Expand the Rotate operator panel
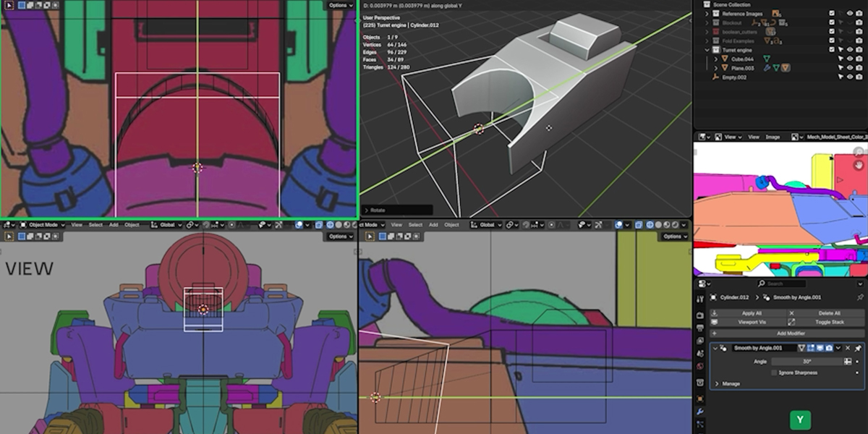Viewport: 868px width, 434px height. pyautogui.click(x=367, y=210)
